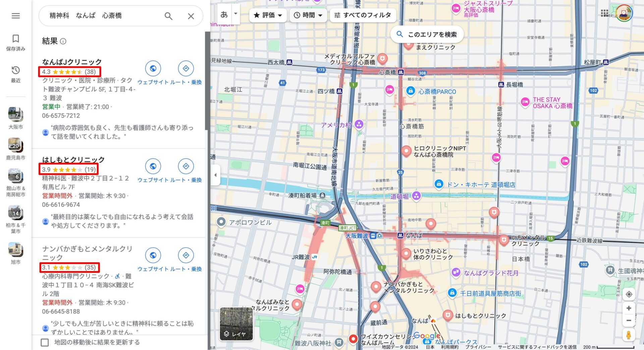Image resolution: width=644 pixels, height=350 pixels.
Task: Open the Google account avatar
Action: click(624, 13)
